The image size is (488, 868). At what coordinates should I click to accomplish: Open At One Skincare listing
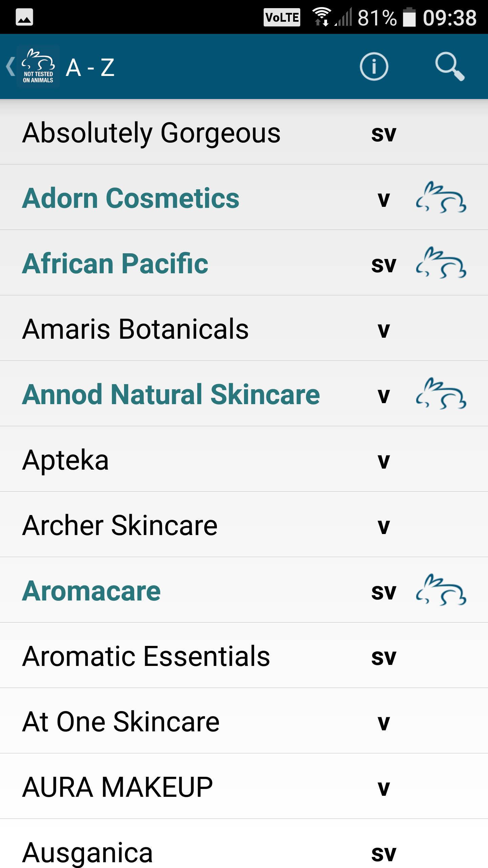coord(121,722)
